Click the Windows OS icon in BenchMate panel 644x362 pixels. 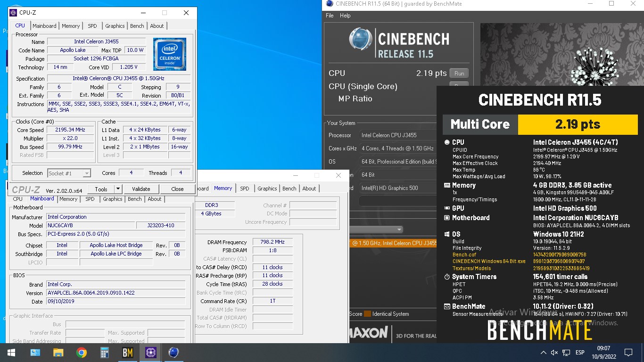[447, 234]
